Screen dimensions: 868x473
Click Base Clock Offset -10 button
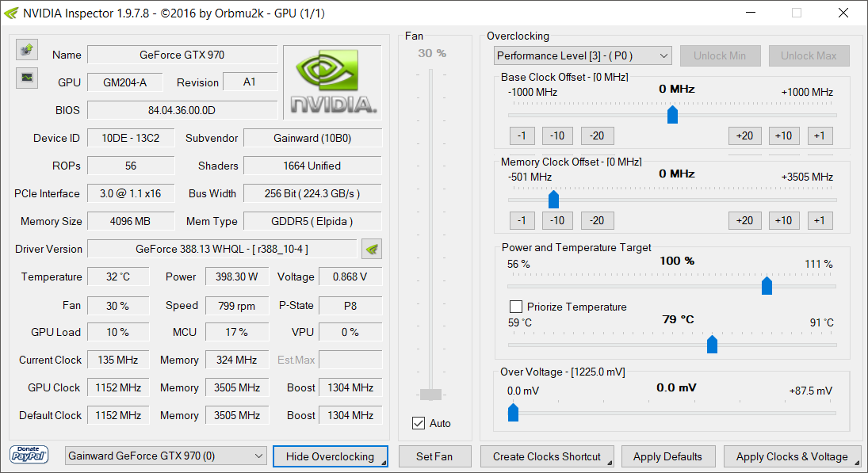[x=557, y=135]
